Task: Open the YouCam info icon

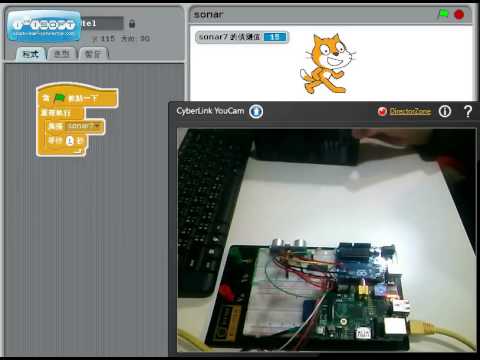Action: pyautogui.click(x=445, y=111)
